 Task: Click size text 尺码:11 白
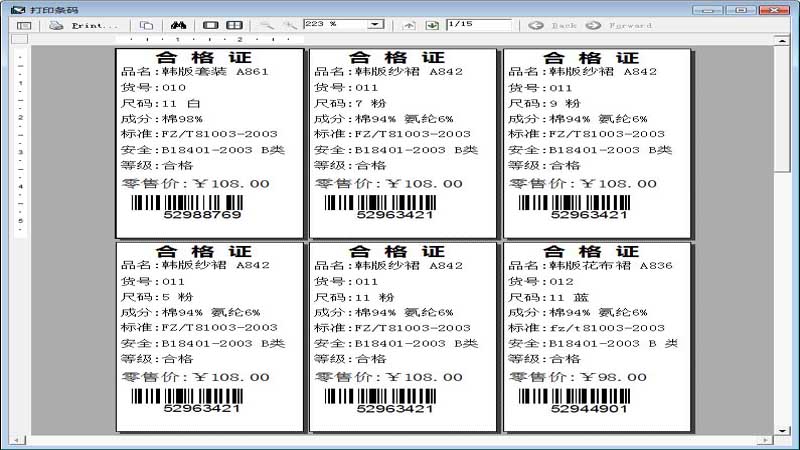point(160,103)
